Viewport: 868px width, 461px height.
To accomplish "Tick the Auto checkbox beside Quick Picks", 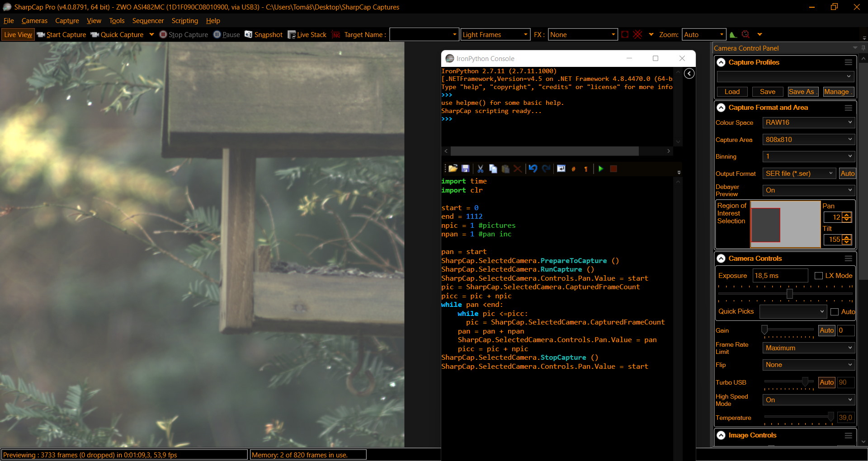I will pyautogui.click(x=835, y=312).
